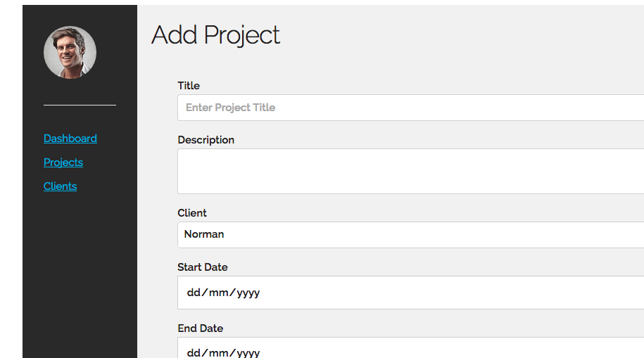Image resolution: width=644 pixels, height=358 pixels.
Task: Go to the Projects page link
Action: click(x=63, y=162)
